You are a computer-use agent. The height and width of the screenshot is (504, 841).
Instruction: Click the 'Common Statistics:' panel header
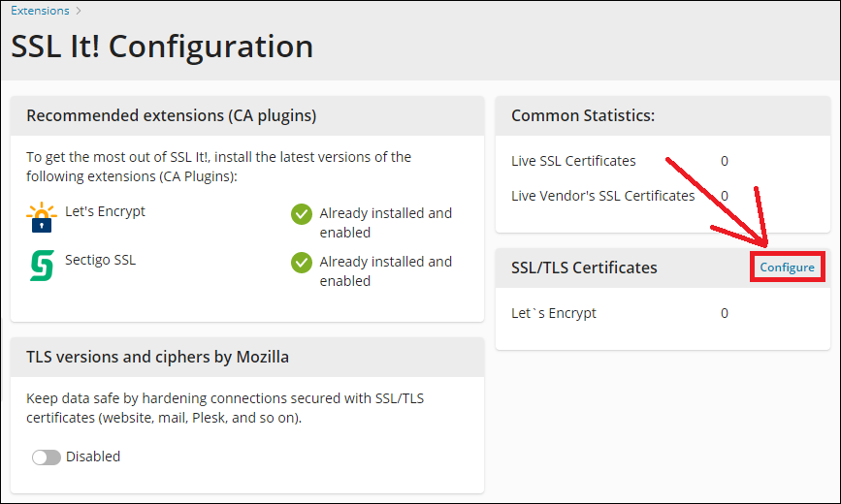point(583,116)
